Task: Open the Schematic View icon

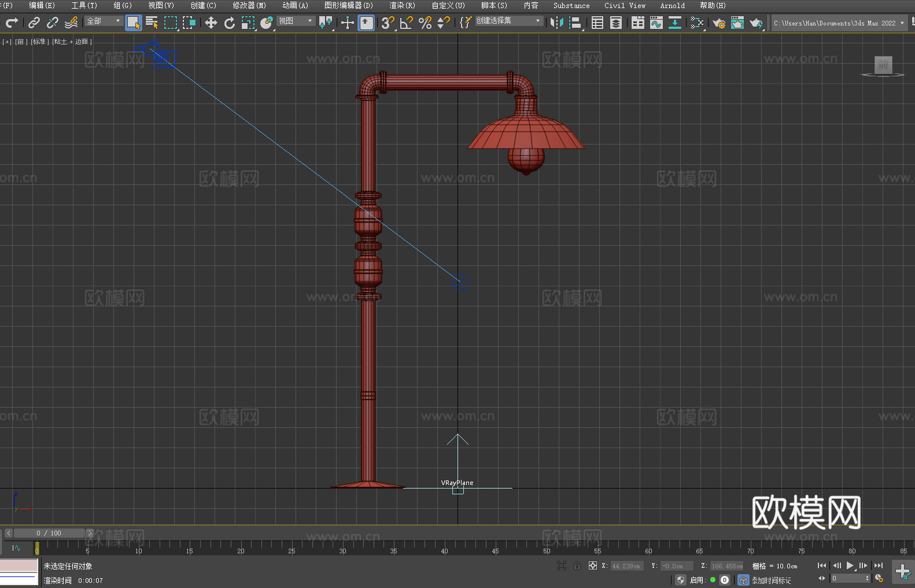Action: click(697, 23)
